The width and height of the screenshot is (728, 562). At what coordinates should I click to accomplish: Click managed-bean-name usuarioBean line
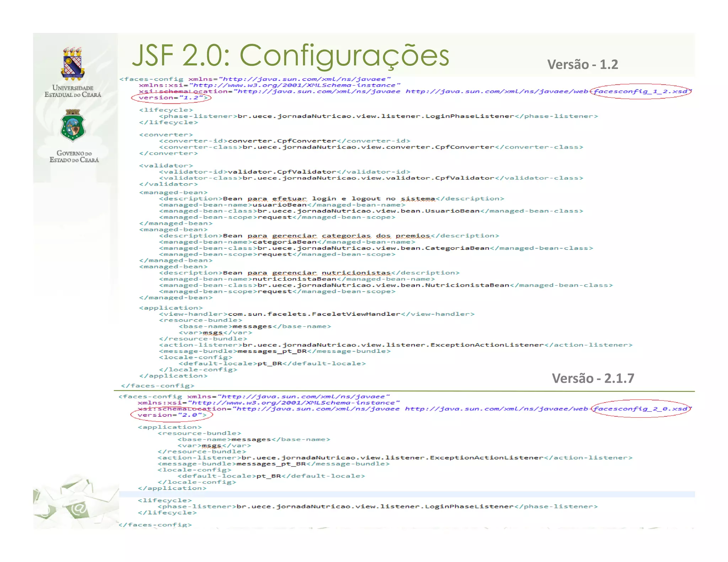282,205
